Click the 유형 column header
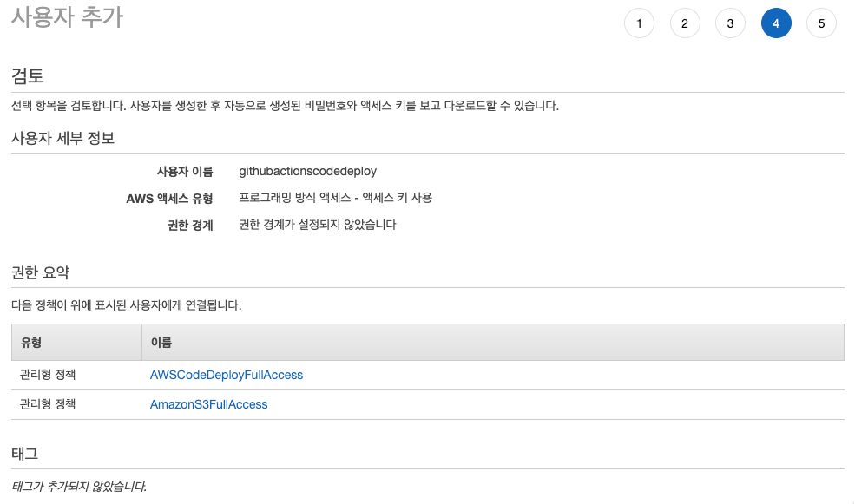The width and height of the screenshot is (855, 504). pos(76,342)
